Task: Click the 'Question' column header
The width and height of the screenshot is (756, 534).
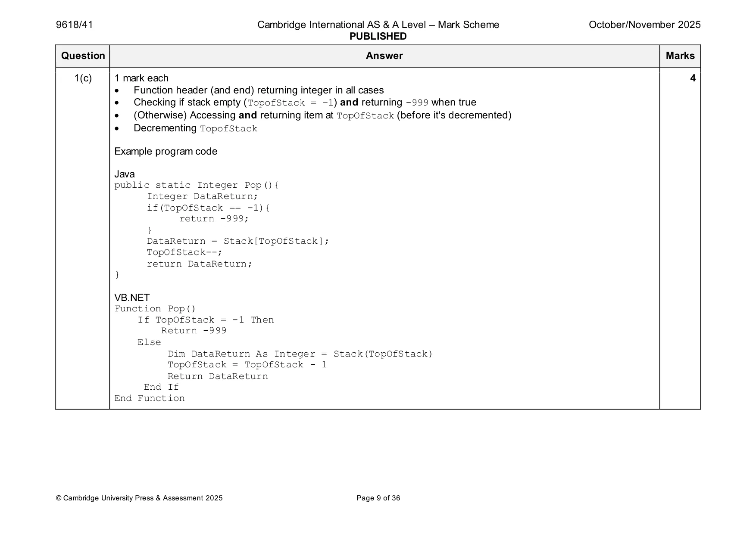Action: (83, 56)
